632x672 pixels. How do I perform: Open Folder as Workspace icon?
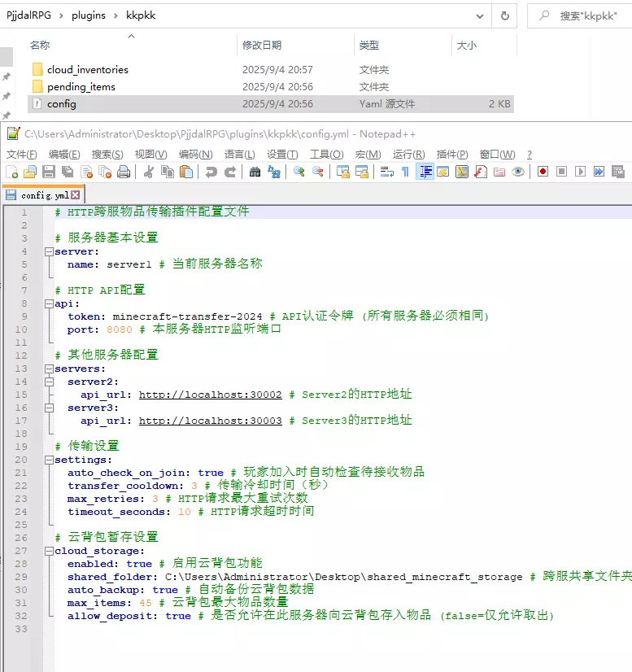pyautogui.click(x=499, y=172)
